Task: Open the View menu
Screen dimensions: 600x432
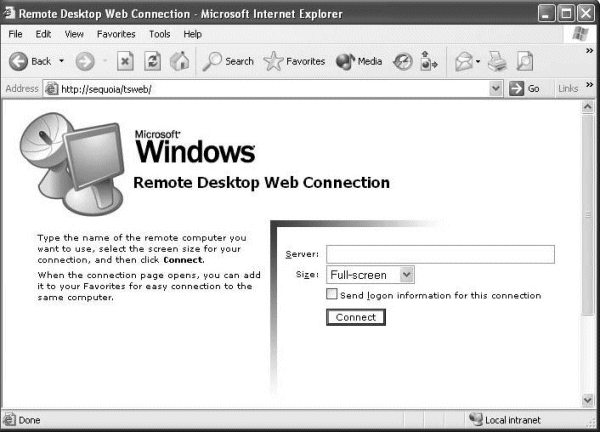Action: (74, 34)
